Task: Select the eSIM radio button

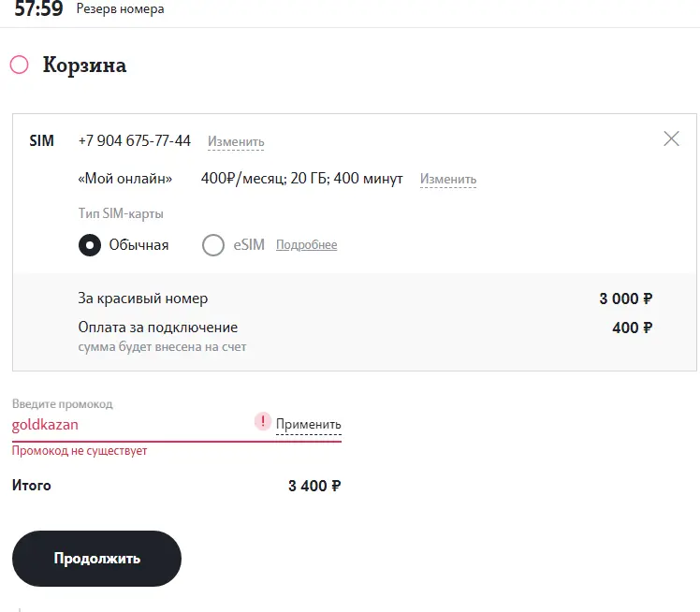Action: (x=213, y=245)
